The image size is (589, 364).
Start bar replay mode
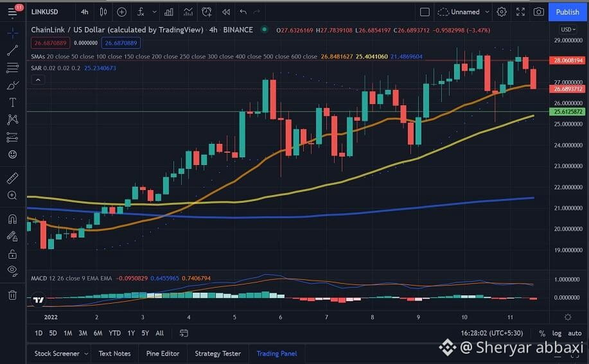coord(225,12)
